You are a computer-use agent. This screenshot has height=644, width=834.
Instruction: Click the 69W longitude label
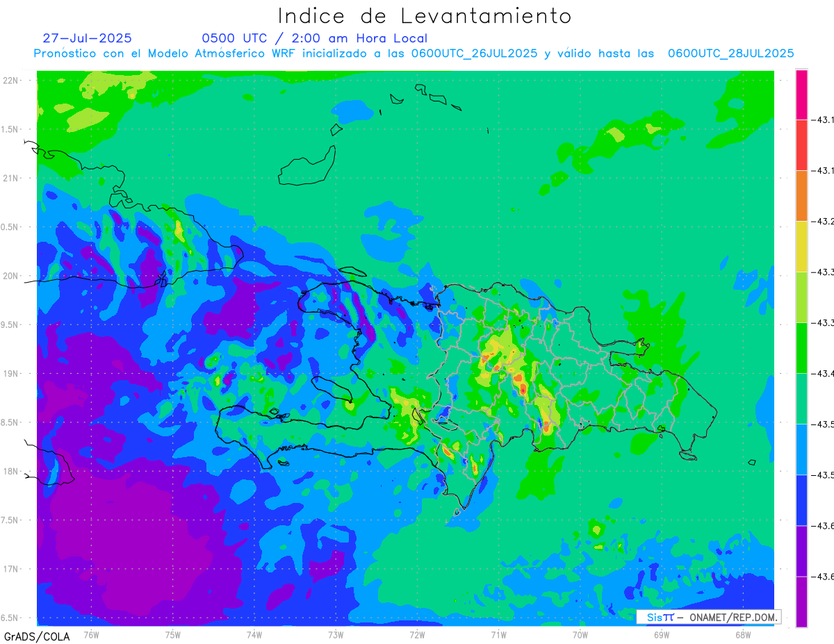tap(661, 634)
